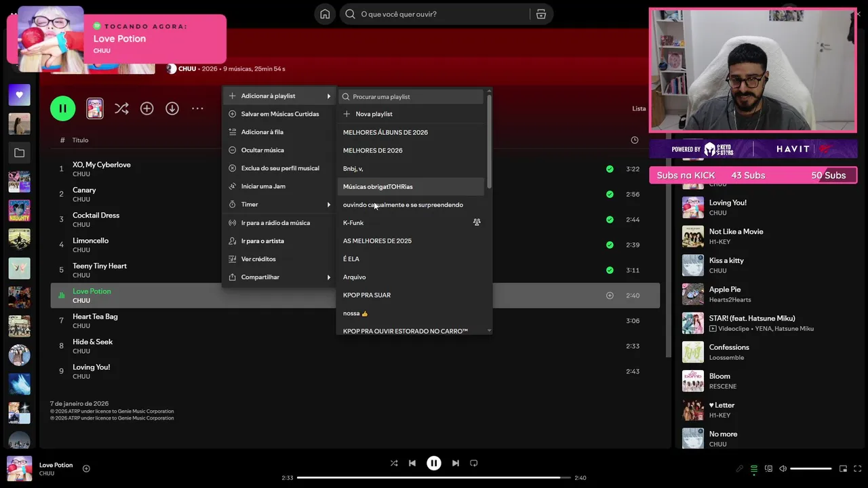The image size is (868, 488).
Task: Download the album with the arrow icon
Action: pyautogui.click(x=172, y=108)
